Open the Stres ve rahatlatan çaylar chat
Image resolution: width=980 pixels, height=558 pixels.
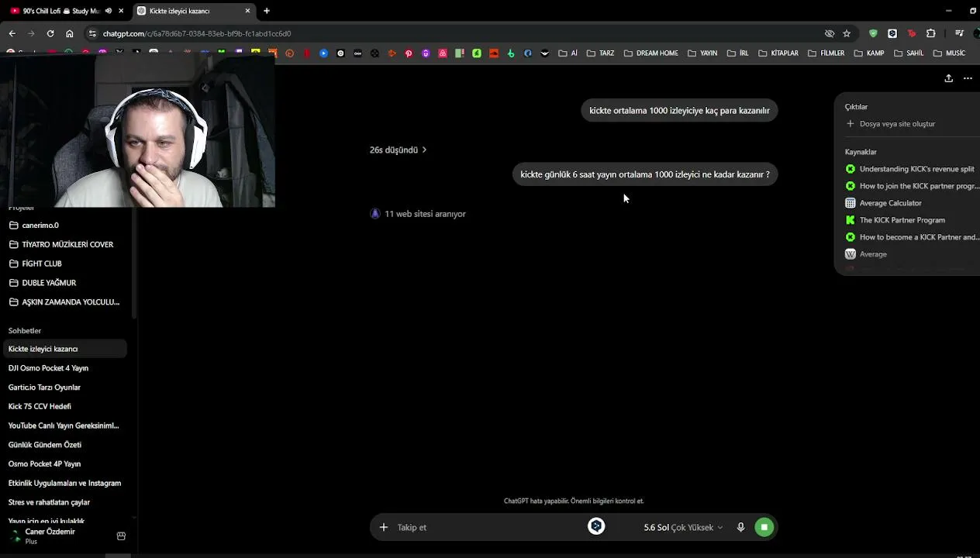(x=66, y=502)
